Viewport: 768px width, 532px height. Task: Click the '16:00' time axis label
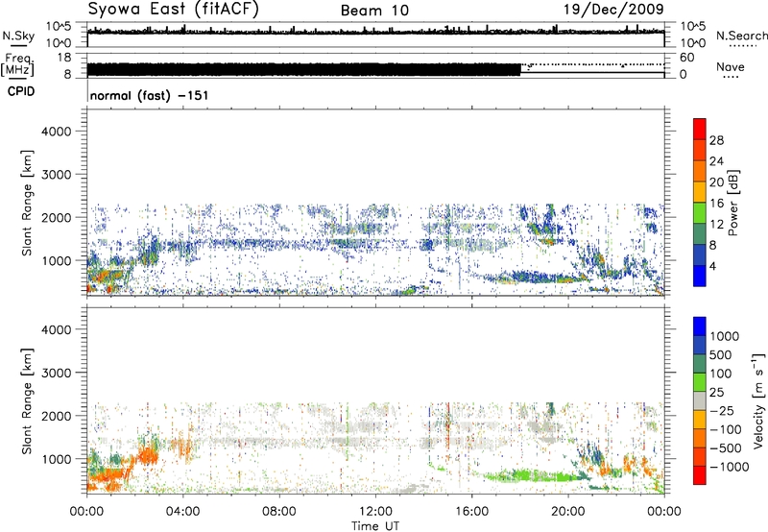tap(471, 512)
